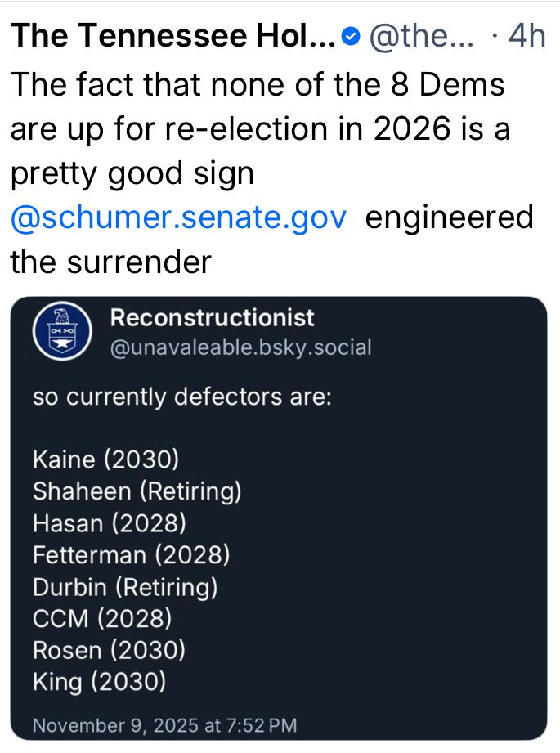This screenshot has width=560, height=753.
Task: Select the "Shaheen (Retiring)" line
Action: [x=137, y=491]
